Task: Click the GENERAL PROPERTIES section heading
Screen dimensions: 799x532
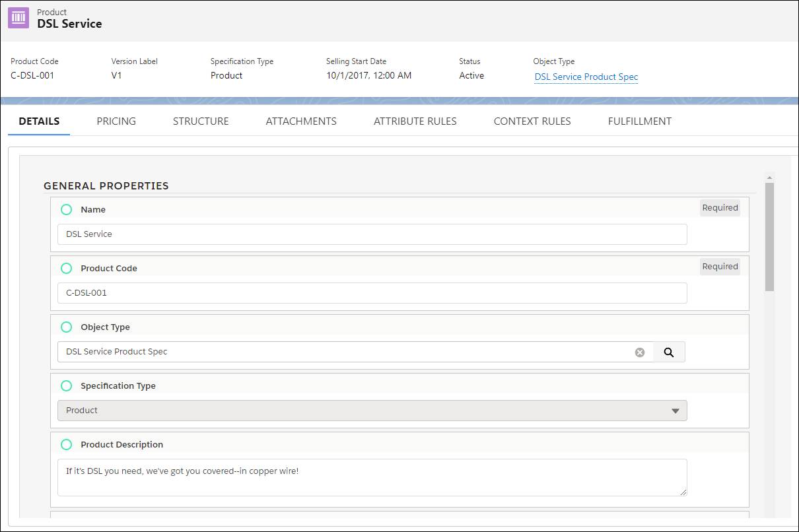Action: click(106, 186)
